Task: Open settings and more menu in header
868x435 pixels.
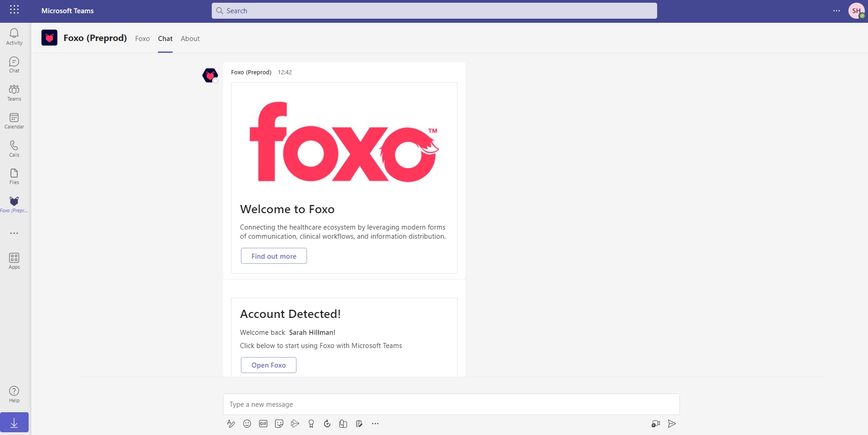Action: pos(837,11)
